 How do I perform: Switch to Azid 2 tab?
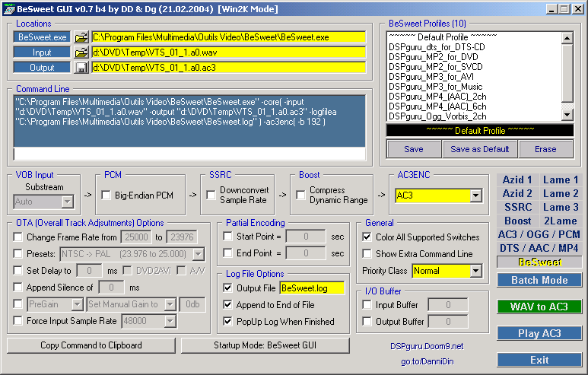pos(517,193)
